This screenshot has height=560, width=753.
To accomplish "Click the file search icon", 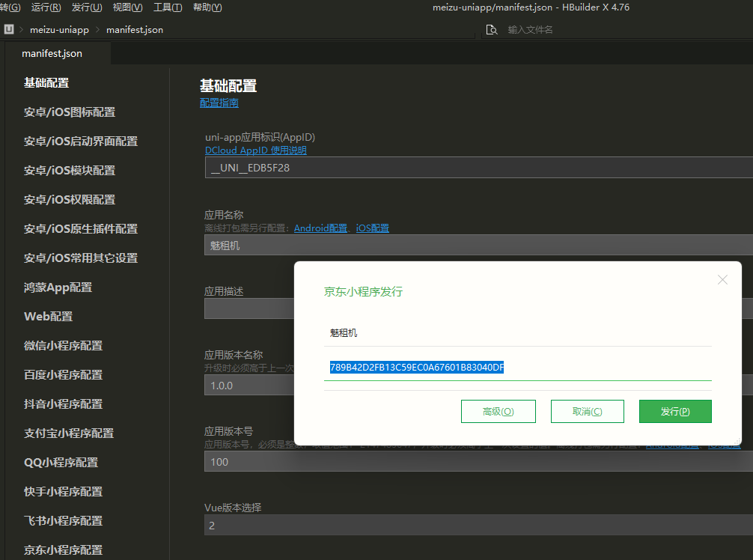I will tap(491, 30).
